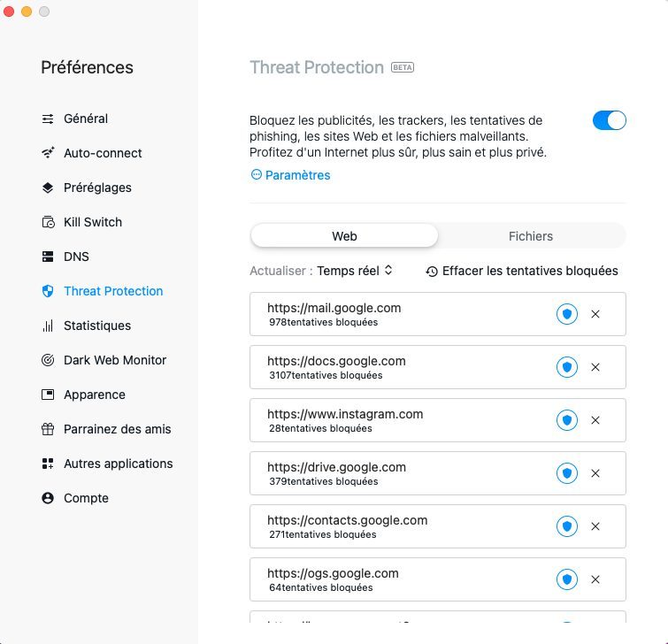
Task: Click the Parrainez des amis gift icon
Action: pos(48,429)
